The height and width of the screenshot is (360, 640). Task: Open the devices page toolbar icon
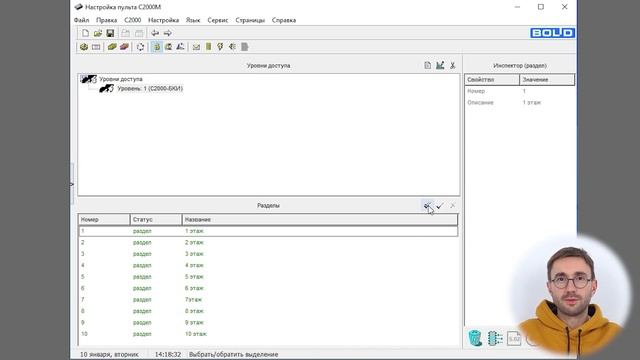click(84, 47)
